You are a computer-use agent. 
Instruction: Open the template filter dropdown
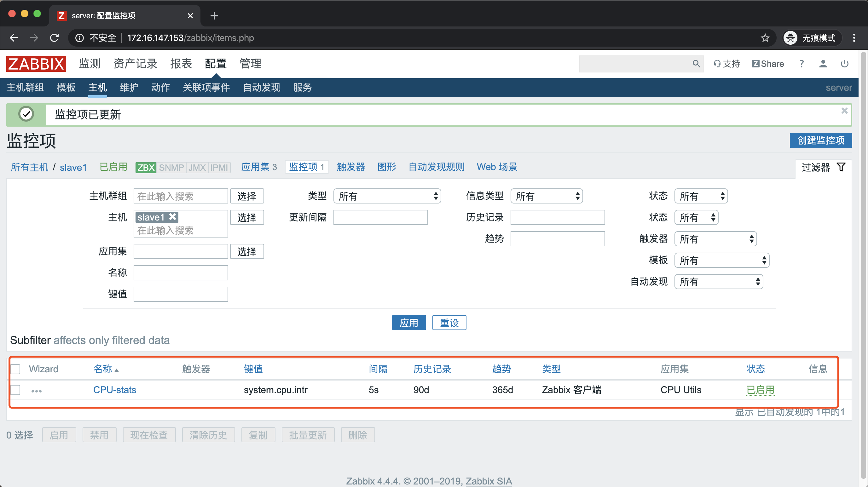[x=721, y=260]
